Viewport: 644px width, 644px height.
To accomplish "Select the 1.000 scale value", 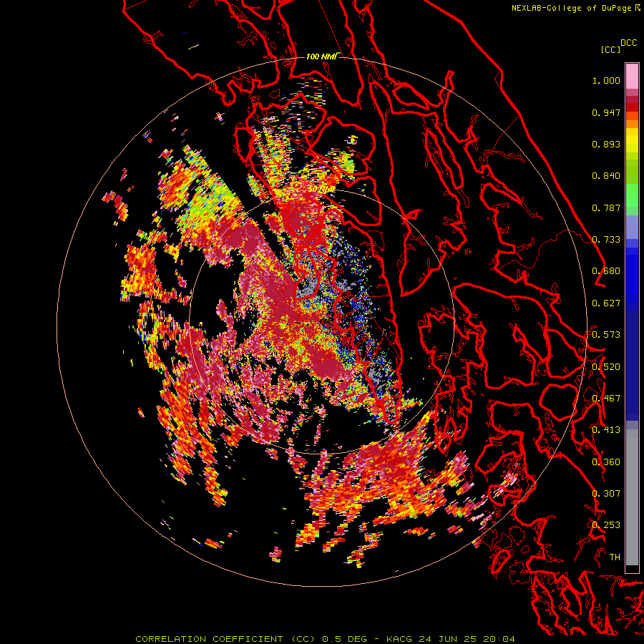I will coord(606,80).
